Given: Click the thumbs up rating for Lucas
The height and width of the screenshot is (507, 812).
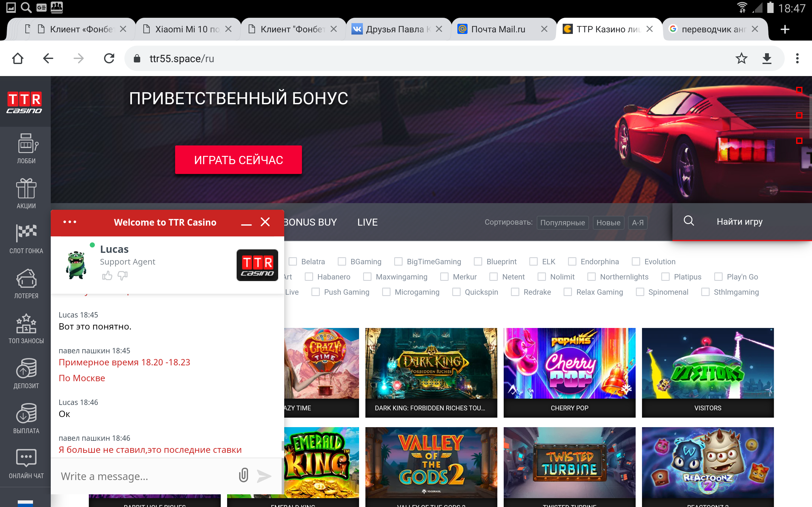Looking at the screenshot, I should 107,276.
